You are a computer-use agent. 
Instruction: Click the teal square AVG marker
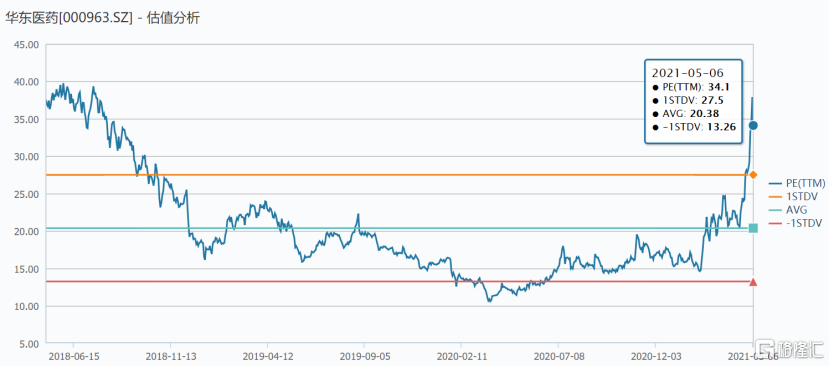(x=753, y=228)
